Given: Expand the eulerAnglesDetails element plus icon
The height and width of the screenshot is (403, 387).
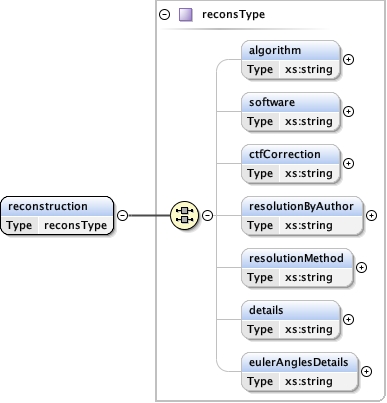Looking at the screenshot, I should (366, 371).
